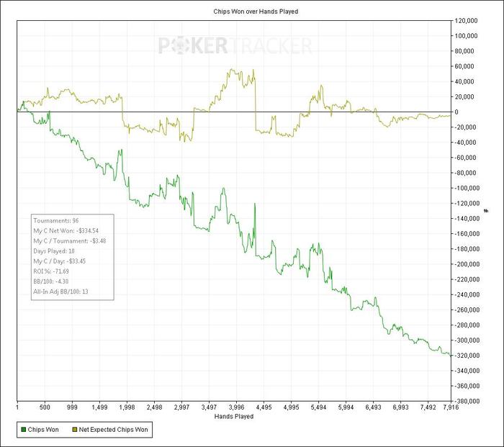
Task: Click the "Days Played: 10" stat
Action: click(54, 251)
